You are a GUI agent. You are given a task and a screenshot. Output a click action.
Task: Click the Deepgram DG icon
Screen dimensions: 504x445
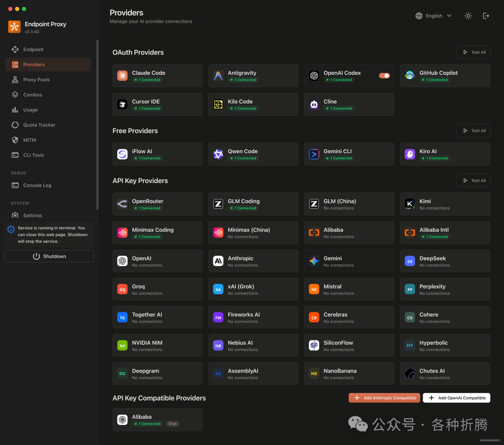tap(122, 373)
